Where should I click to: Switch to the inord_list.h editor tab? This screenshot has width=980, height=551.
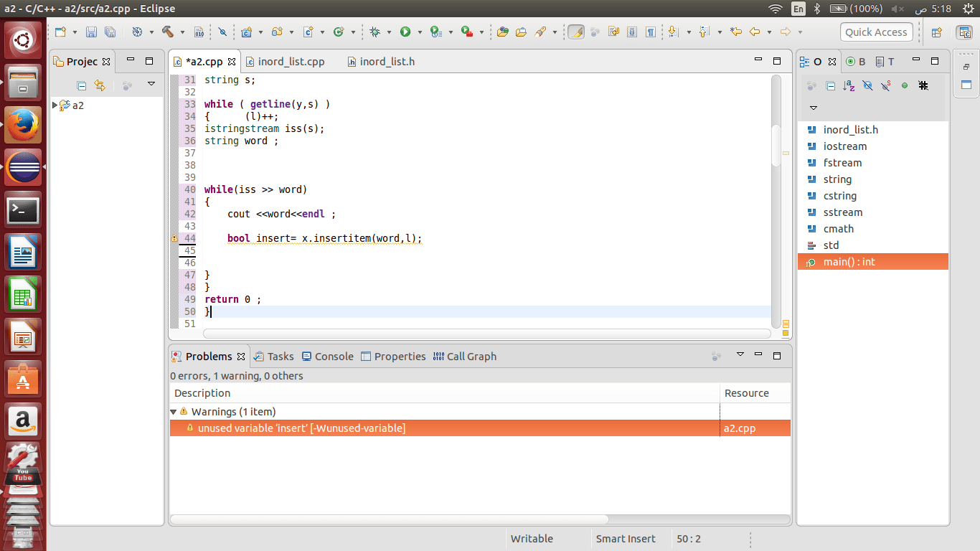click(x=381, y=62)
